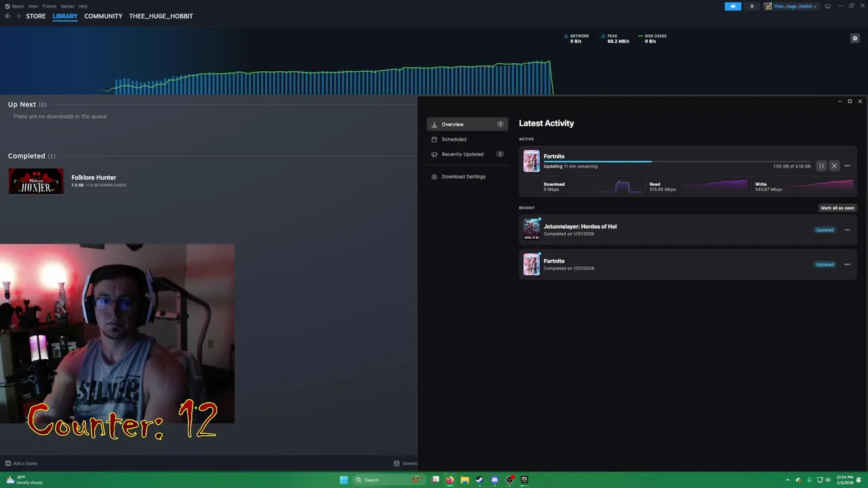The width and height of the screenshot is (868, 488).
Task: Open the taskbar clock and date
Action: coord(844,480)
